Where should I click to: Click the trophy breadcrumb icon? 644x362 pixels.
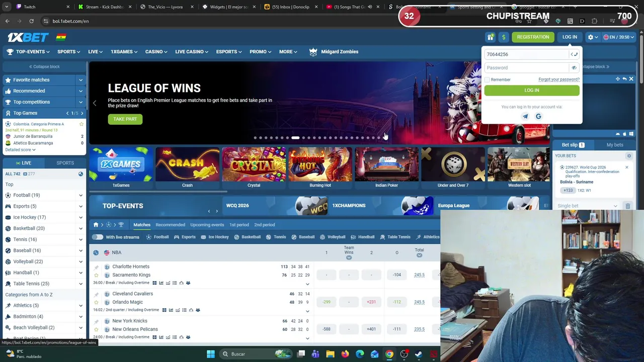point(121,225)
